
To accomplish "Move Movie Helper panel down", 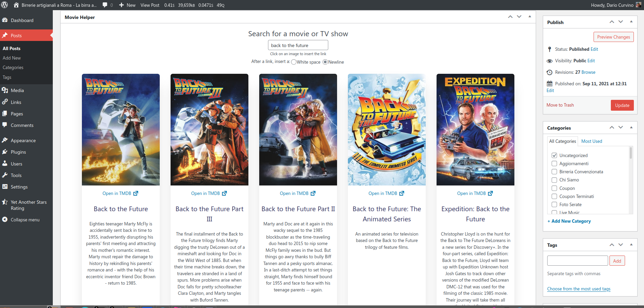I will (x=519, y=17).
